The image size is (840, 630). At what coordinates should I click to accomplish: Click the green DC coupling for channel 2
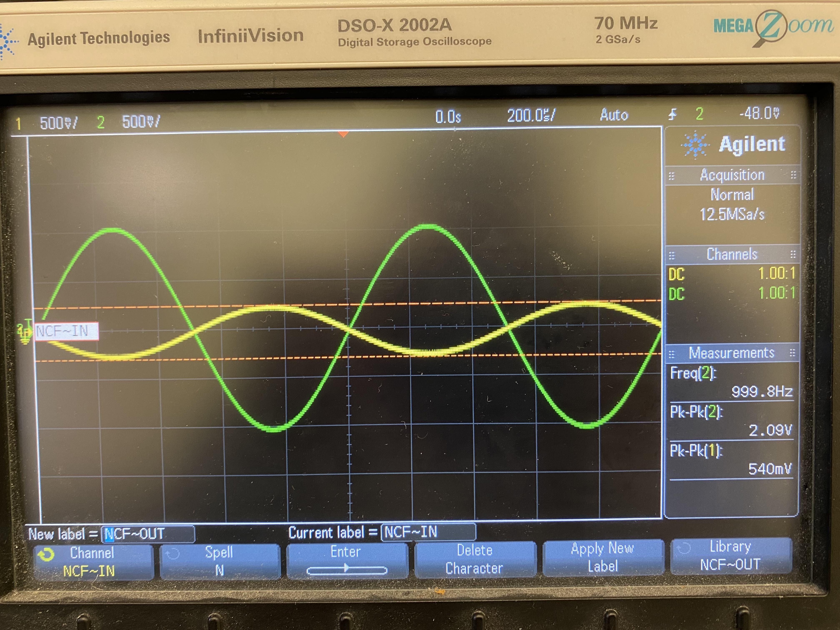coord(676,294)
